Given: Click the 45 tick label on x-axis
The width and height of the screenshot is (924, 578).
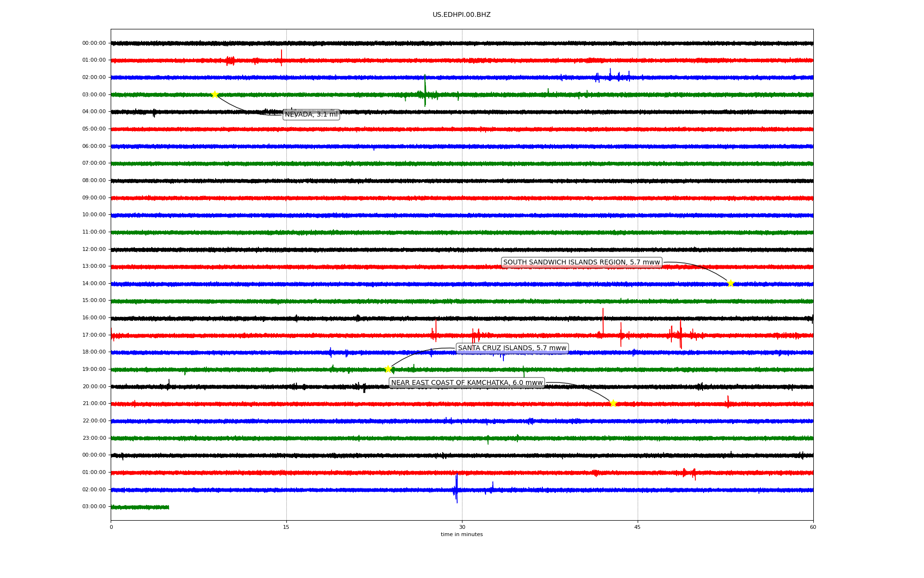Looking at the screenshot, I should [637, 527].
